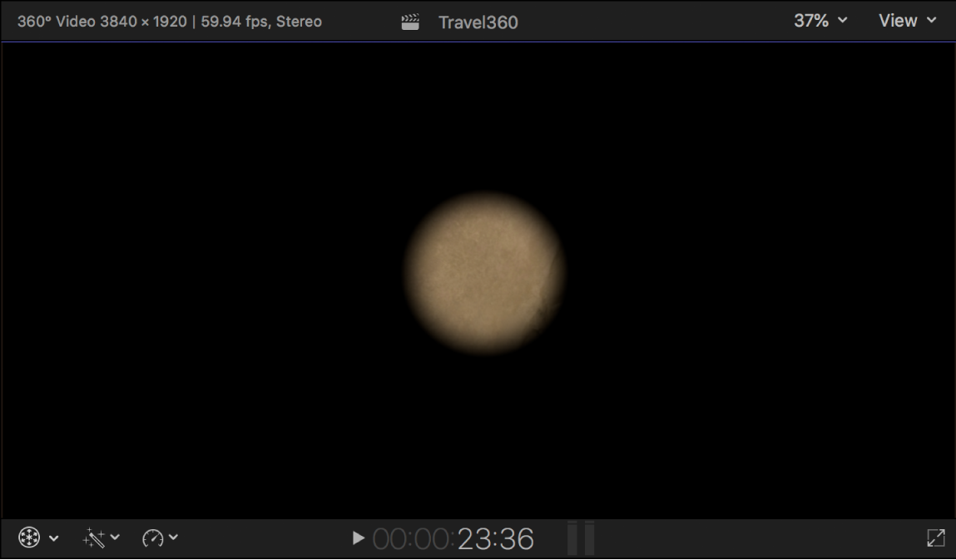Click the Travel360 project title
Image resolution: width=956 pixels, height=560 pixels.
(478, 21)
